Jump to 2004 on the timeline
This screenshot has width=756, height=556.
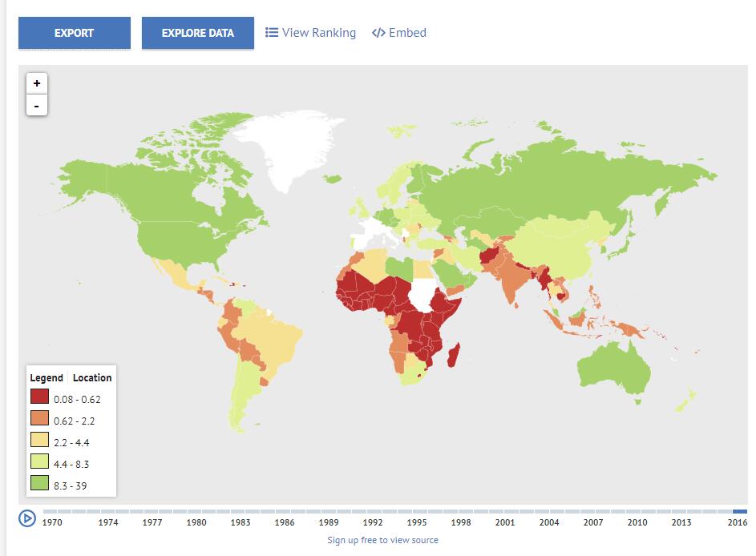click(549, 522)
